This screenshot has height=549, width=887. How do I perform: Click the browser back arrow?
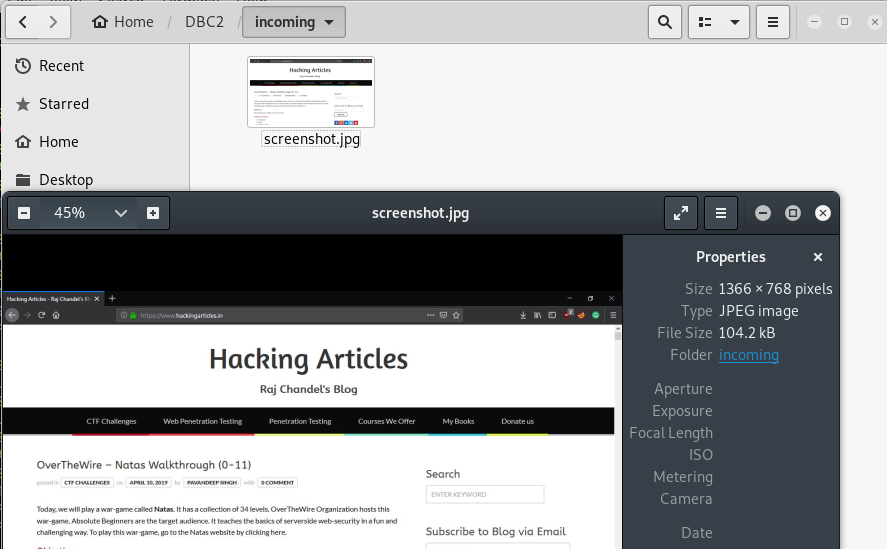click(x=12, y=315)
